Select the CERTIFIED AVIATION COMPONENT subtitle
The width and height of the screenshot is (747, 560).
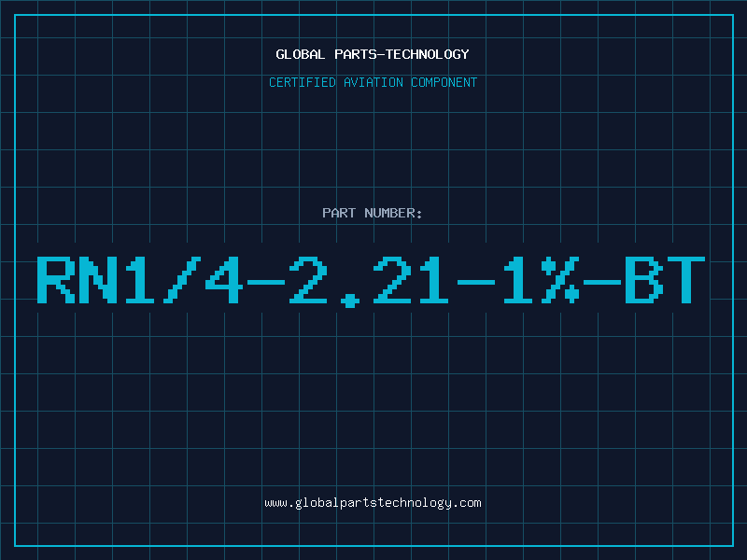pyautogui.click(x=373, y=82)
